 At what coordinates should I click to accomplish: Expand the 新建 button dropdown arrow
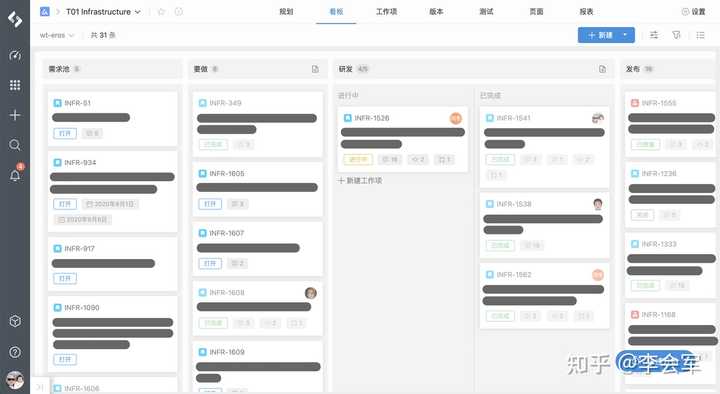pos(625,35)
